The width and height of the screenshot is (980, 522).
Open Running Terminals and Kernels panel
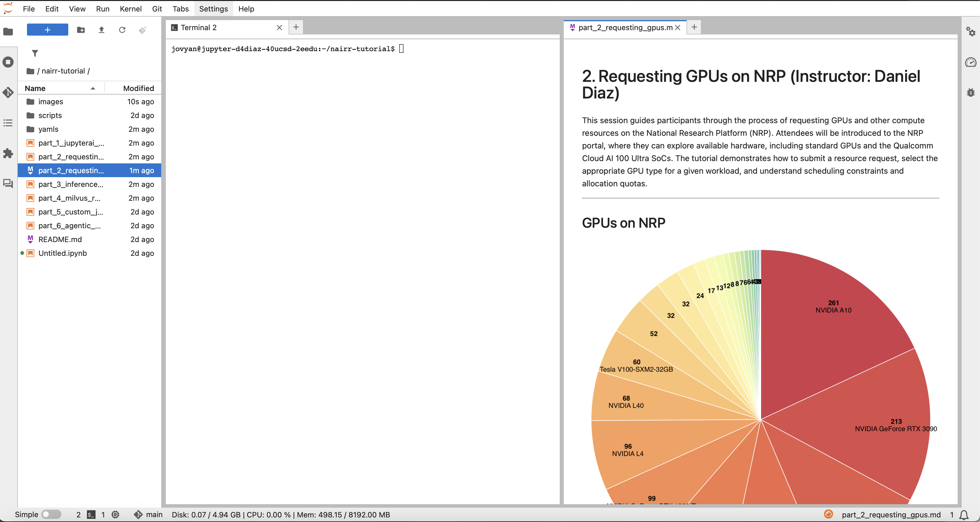(x=8, y=62)
